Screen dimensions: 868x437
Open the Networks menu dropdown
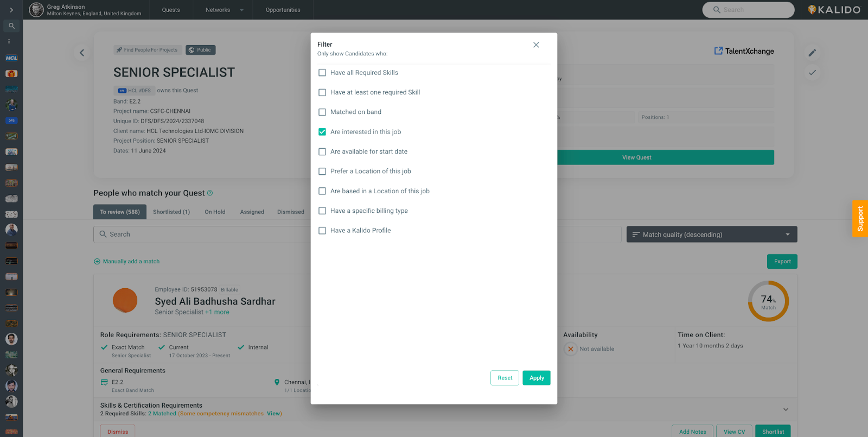[224, 10]
